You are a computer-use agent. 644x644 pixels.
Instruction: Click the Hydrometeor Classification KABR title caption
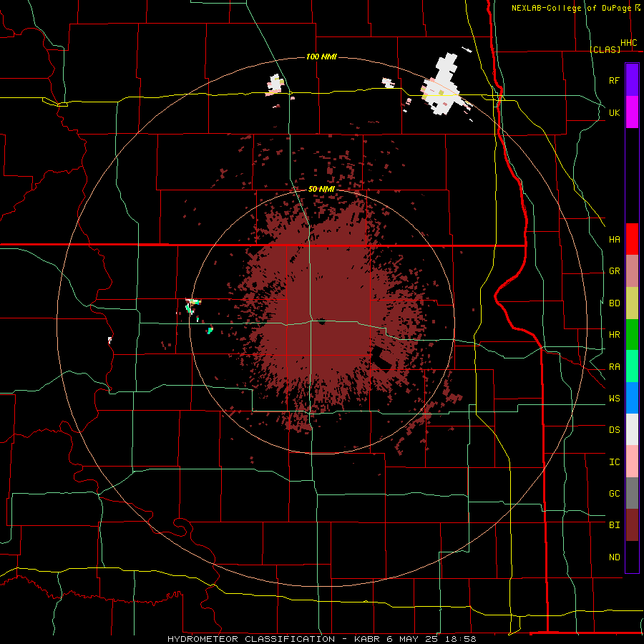(322, 639)
